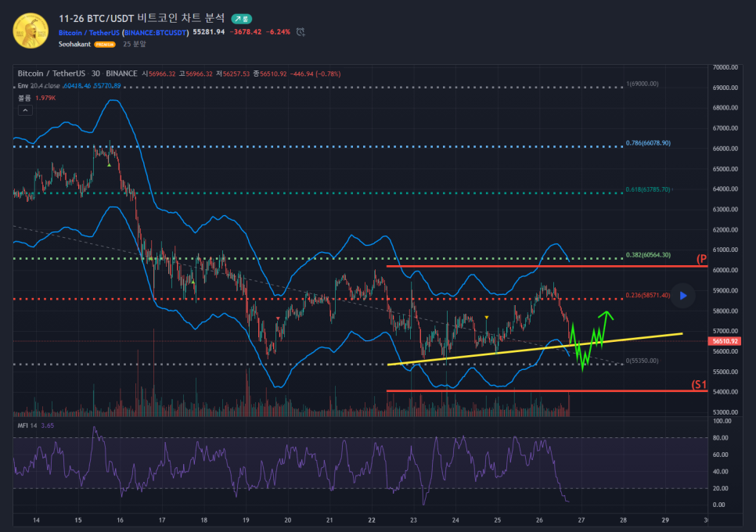Click the chart title 11-26 BTC/USDT
This screenshot has width=756, height=532.
pyautogui.click(x=142, y=17)
